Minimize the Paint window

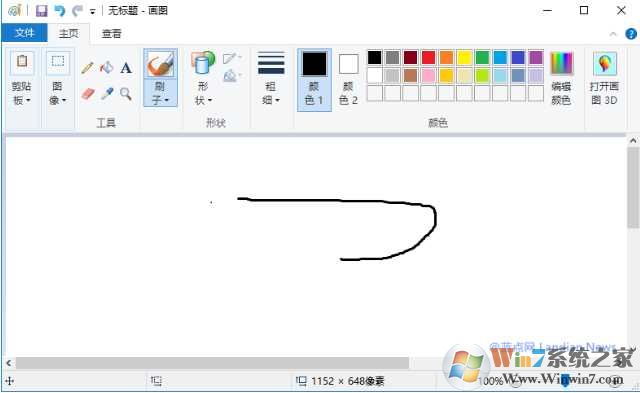pyautogui.click(x=547, y=11)
